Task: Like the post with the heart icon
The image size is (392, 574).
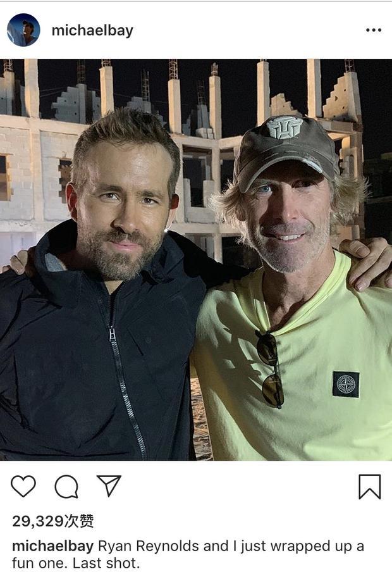Action: point(23,487)
